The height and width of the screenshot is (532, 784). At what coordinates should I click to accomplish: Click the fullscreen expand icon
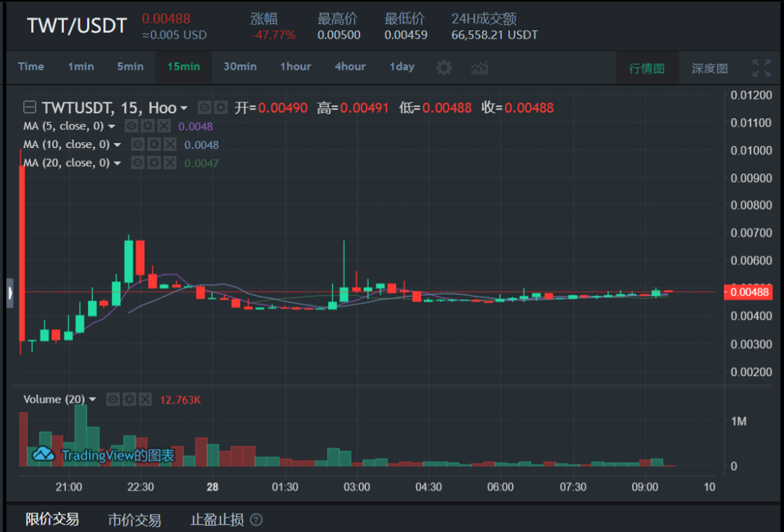point(761,67)
